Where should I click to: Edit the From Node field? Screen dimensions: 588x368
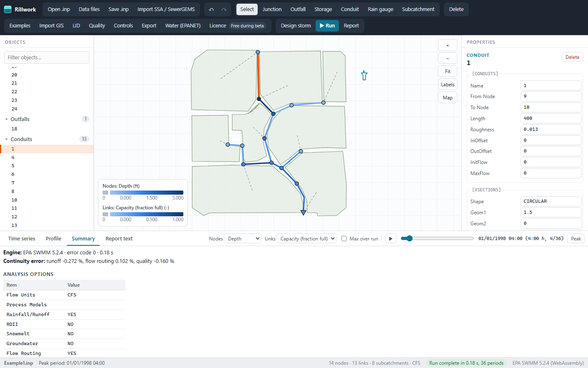551,96
